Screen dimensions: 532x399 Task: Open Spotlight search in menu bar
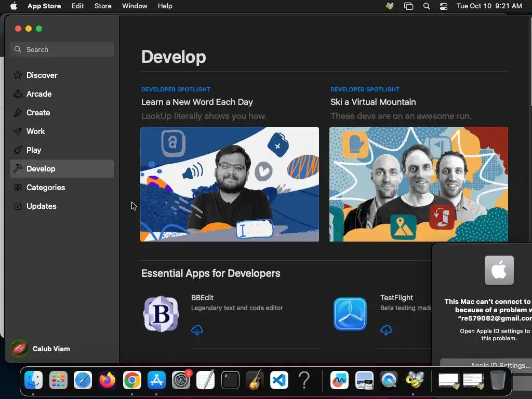tap(427, 6)
